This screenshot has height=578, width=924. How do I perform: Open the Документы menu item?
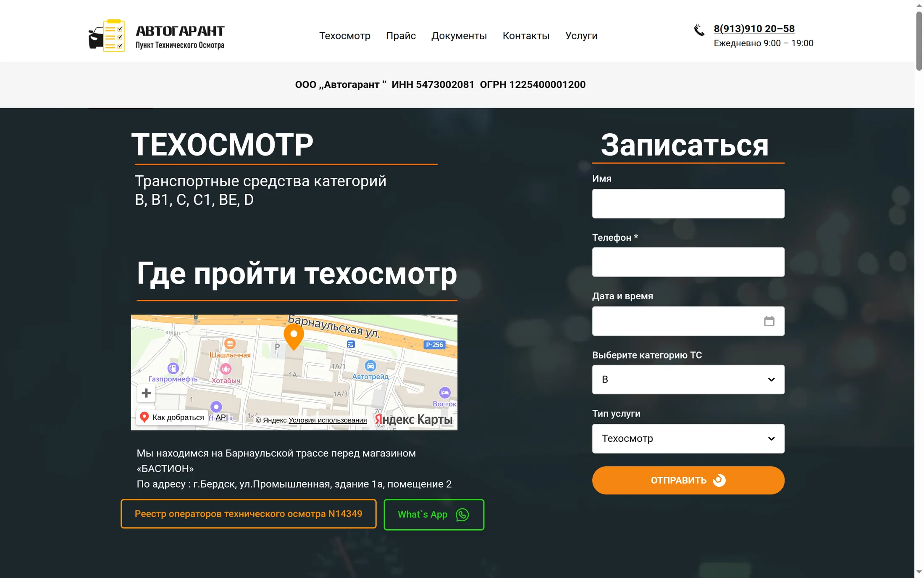coord(459,36)
